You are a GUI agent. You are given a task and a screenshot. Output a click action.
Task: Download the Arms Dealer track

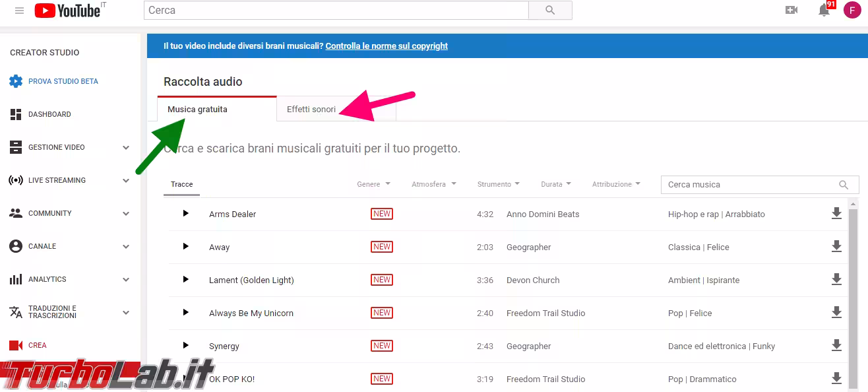click(836, 213)
